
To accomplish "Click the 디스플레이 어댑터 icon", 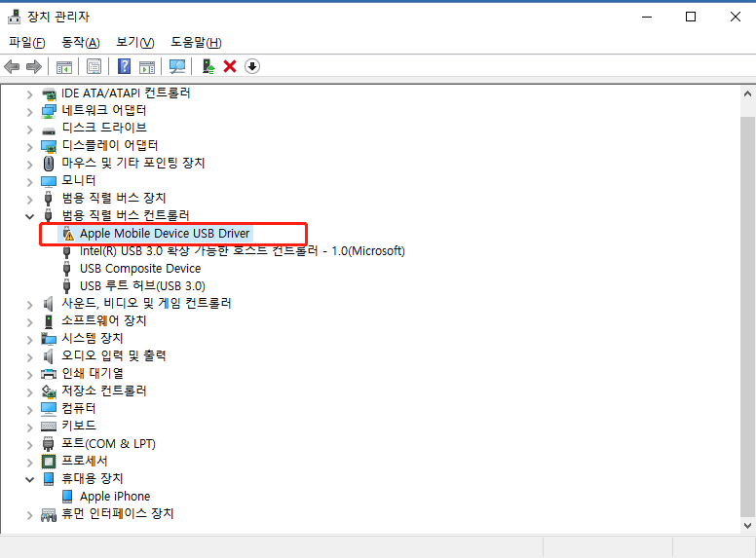I will click(x=49, y=146).
